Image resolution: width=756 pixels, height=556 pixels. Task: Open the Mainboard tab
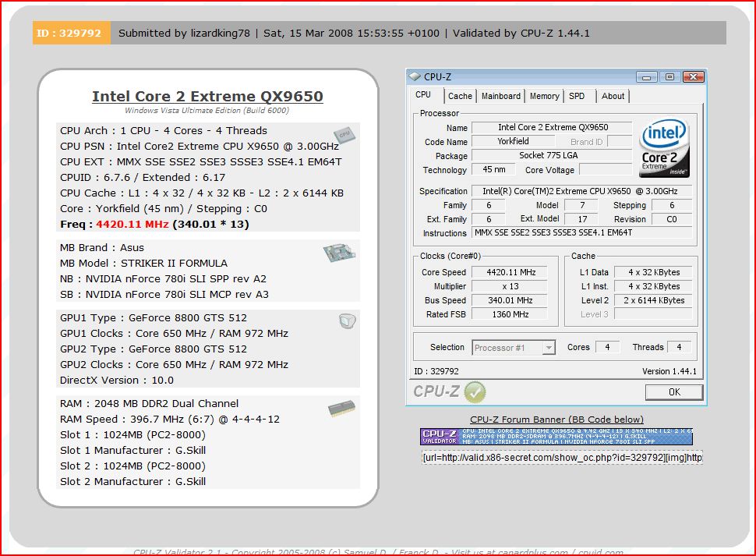(x=501, y=96)
